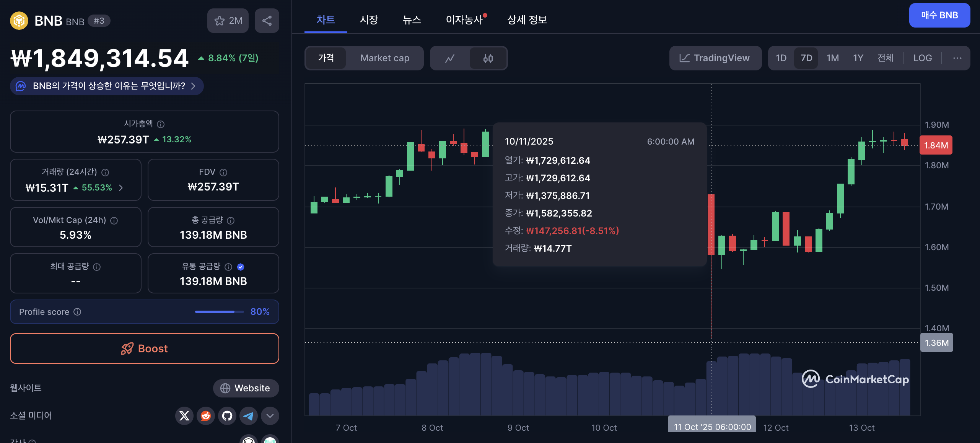Switch to the 상세 정보 tab
Viewport: 980px width, 443px height.
(x=527, y=20)
